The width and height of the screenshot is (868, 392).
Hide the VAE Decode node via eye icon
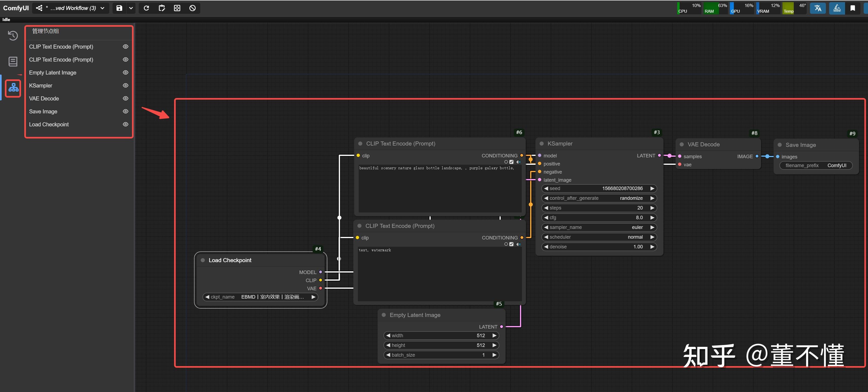click(x=125, y=99)
